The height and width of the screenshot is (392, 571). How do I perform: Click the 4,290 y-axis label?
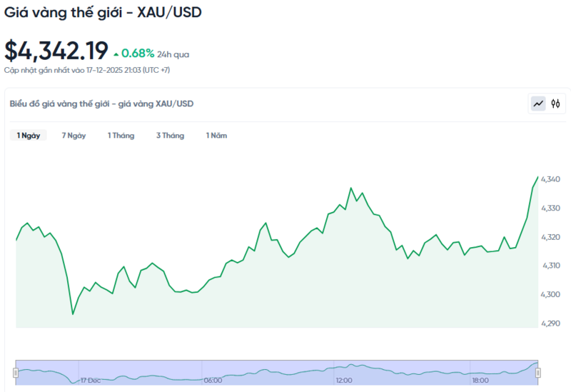click(x=550, y=323)
